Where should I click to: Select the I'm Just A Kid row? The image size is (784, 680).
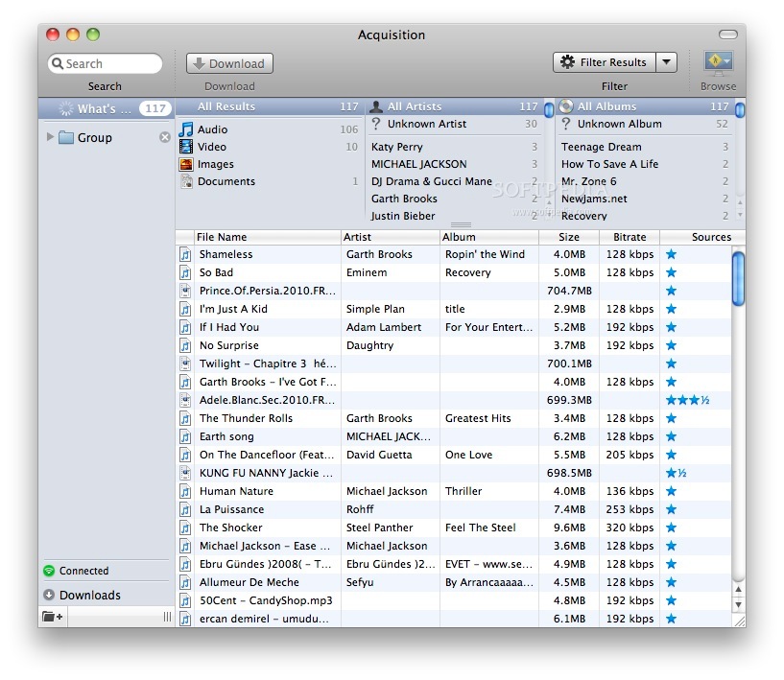click(453, 309)
